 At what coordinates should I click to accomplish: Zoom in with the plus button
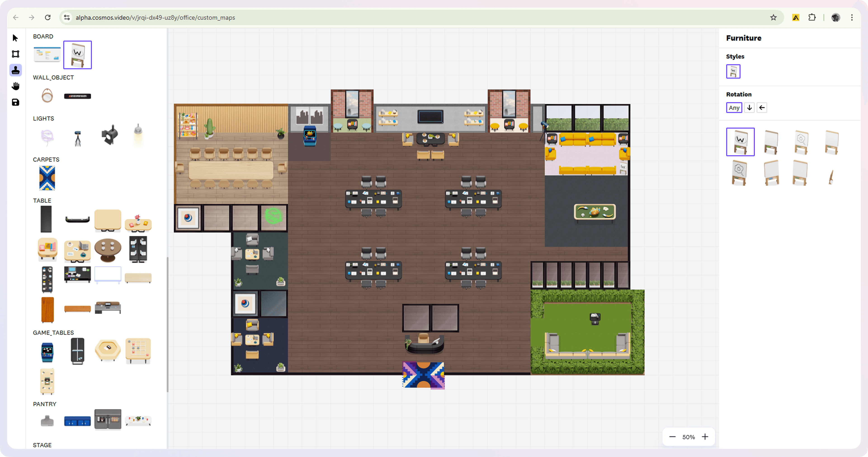pos(705,437)
